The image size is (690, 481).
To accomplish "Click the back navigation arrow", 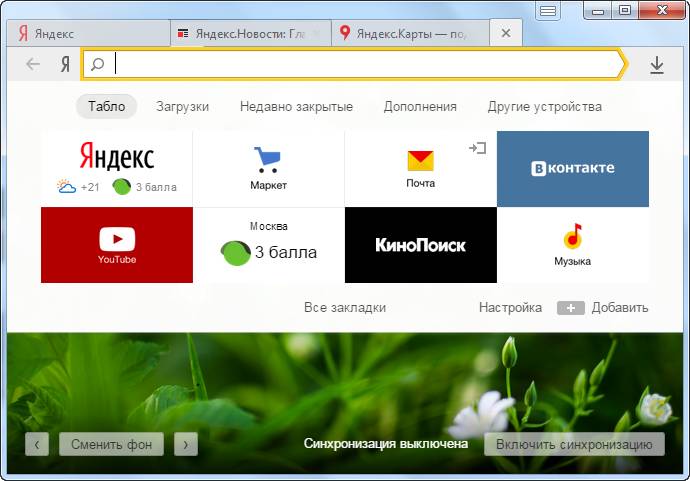I will (33, 65).
